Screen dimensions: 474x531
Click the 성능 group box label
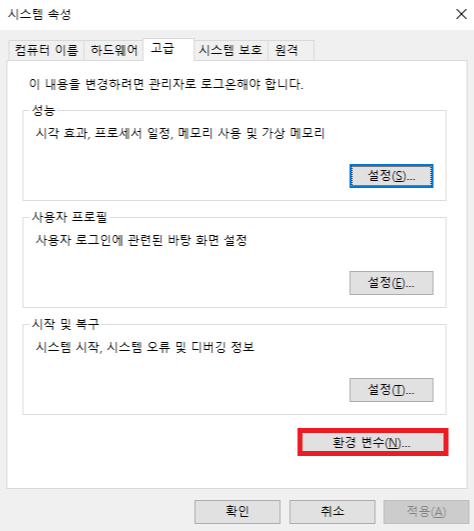(43, 110)
